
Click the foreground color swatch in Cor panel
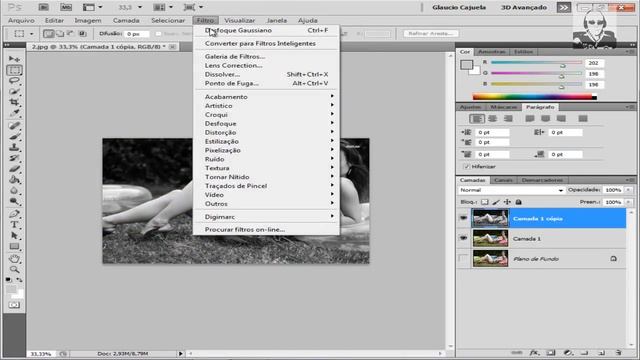(467, 65)
